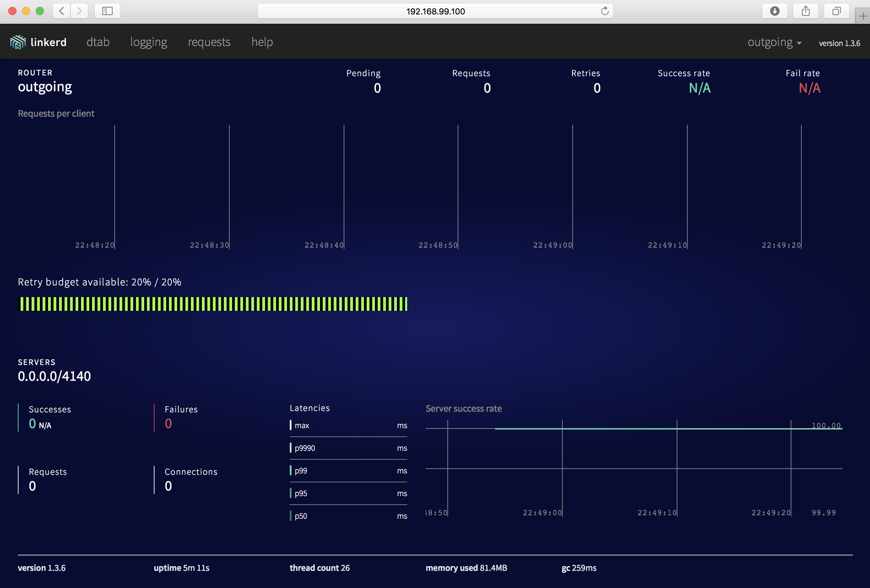The image size is (870, 588).
Task: Click the Share icon in toolbar
Action: tap(805, 11)
